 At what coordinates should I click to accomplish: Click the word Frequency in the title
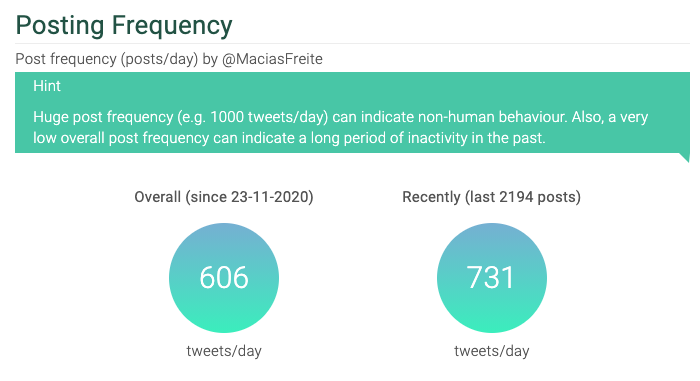click(172, 25)
